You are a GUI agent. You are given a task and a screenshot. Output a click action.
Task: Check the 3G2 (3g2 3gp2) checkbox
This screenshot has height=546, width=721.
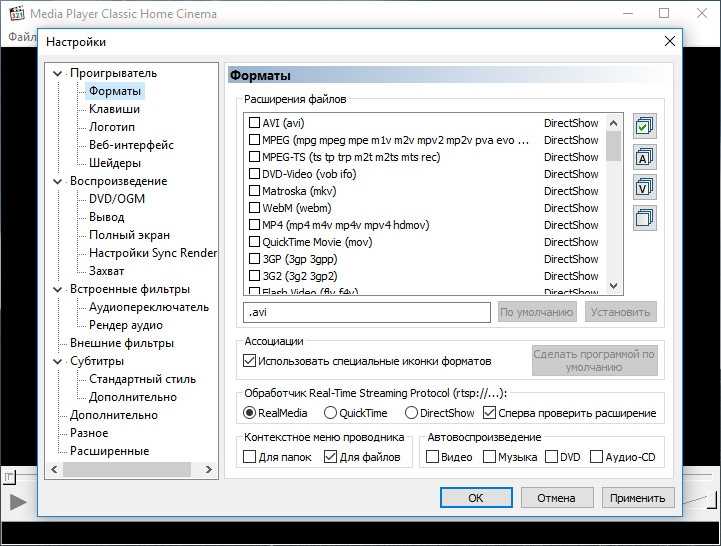click(254, 276)
